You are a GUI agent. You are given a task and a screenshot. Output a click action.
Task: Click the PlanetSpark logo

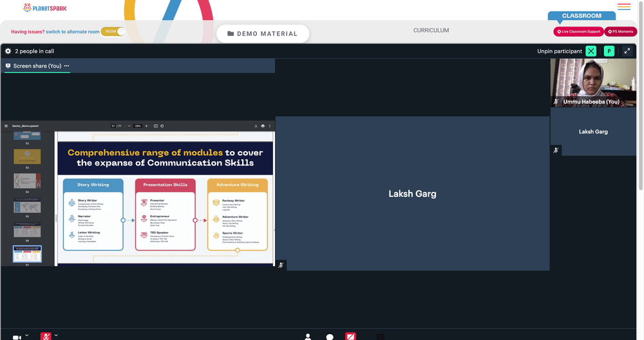point(45,8)
